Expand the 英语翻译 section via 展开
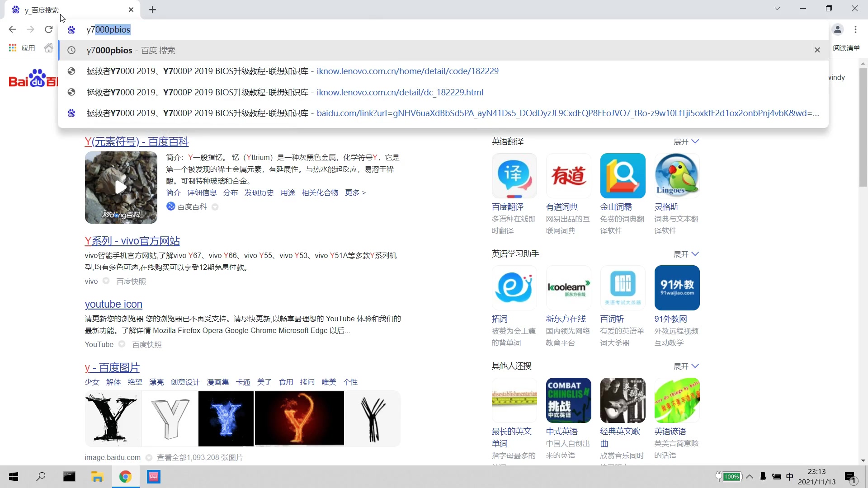Screen dimensions: 868x488 coord(685,141)
